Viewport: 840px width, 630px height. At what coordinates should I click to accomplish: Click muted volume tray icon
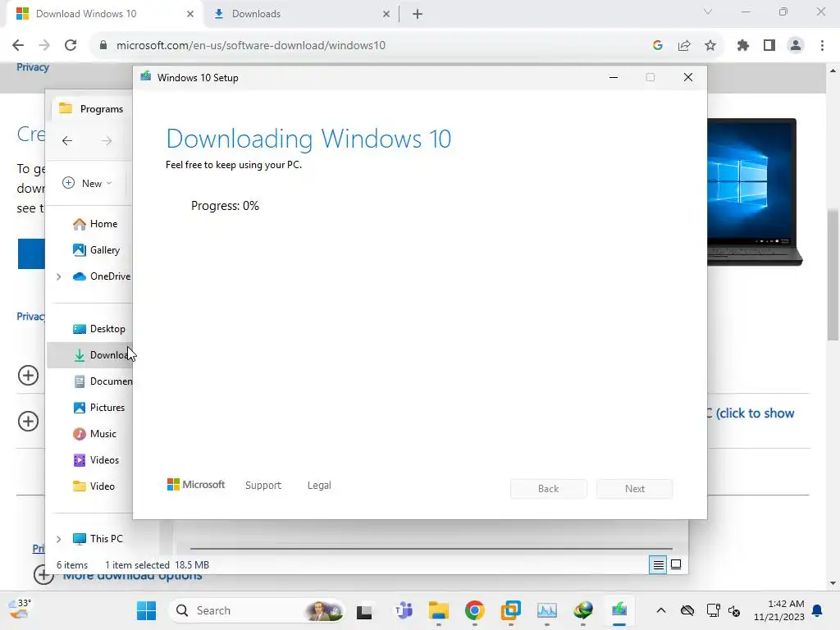[734, 610]
